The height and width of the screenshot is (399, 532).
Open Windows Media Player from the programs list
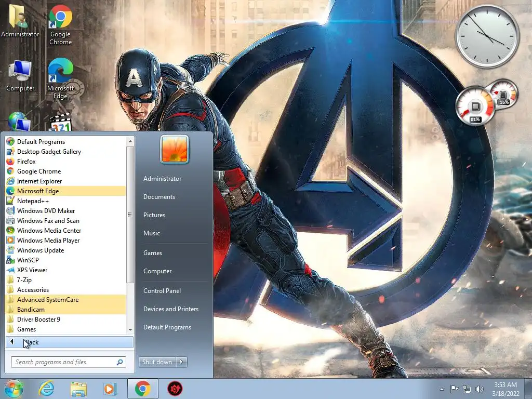tap(65, 240)
